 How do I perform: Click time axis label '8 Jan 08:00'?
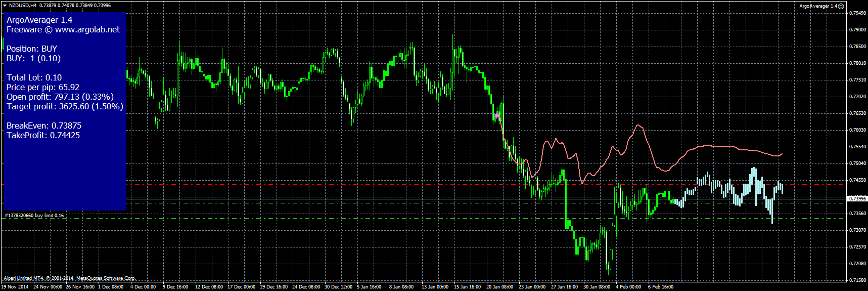pos(402,287)
